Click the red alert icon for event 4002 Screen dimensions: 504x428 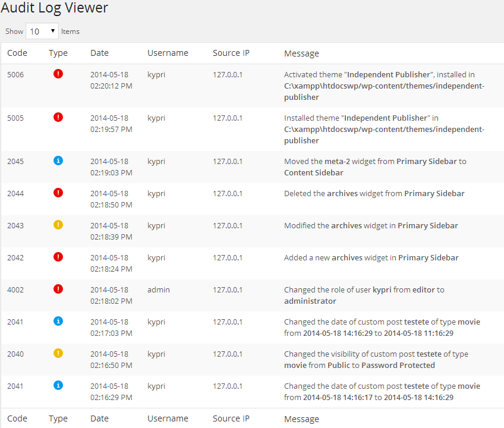[x=58, y=289]
